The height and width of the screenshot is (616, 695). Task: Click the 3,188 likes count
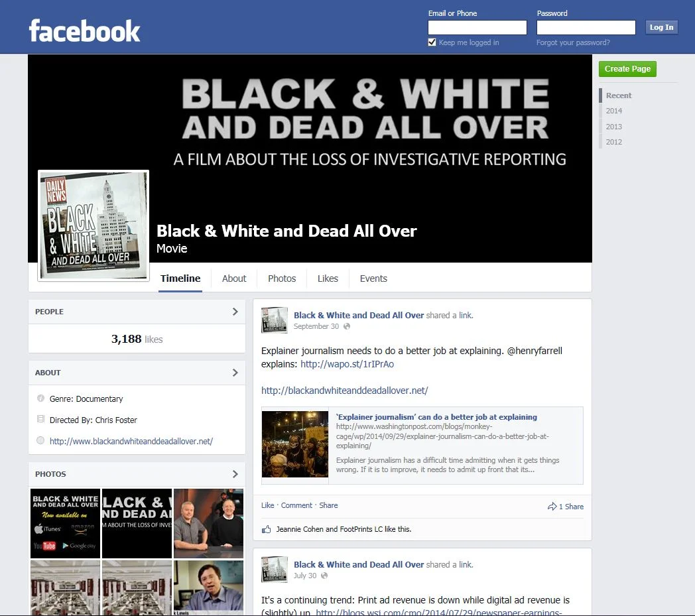coord(137,339)
